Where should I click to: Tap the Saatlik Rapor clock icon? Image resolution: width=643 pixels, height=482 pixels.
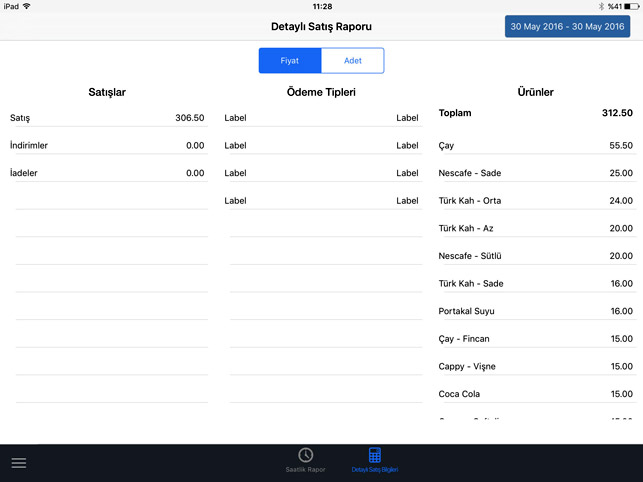tap(305, 456)
